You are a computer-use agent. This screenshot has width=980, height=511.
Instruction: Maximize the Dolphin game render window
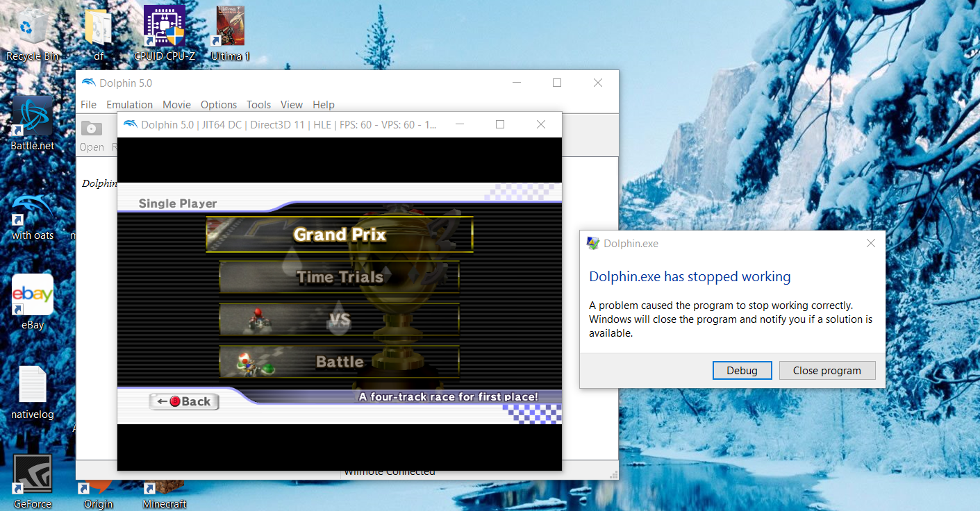[500, 125]
